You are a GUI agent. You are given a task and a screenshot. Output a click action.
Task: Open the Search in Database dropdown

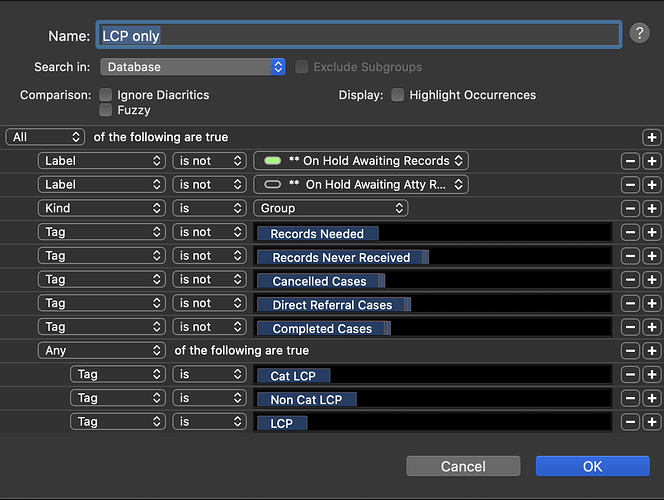click(x=193, y=67)
